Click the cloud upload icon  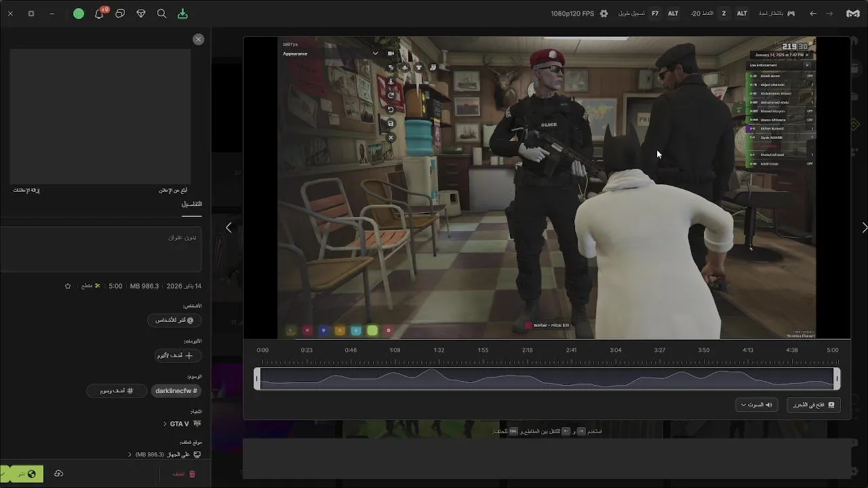point(58,474)
